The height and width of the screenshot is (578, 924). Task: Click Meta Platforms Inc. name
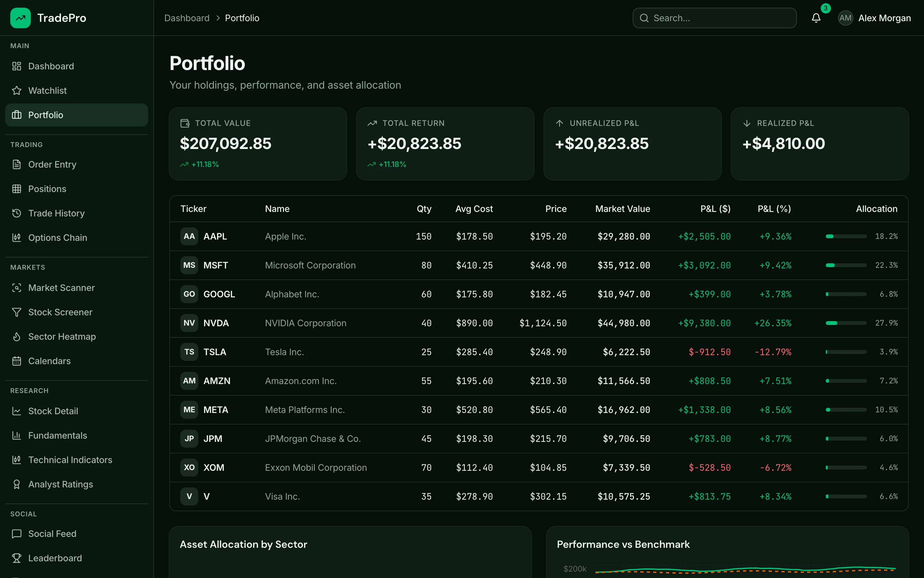click(305, 410)
